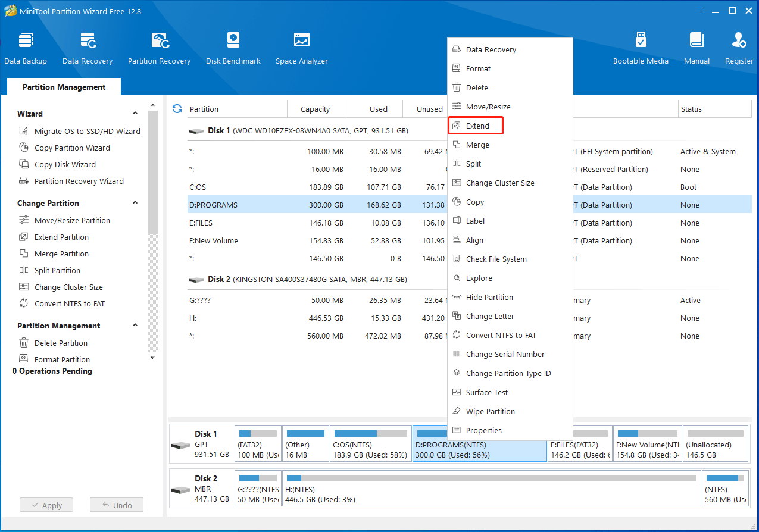Viewport: 759px width, 532px height.
Task: Open Migrate OS to SSD/HD Wizard
Action: [x=80, y=131]
